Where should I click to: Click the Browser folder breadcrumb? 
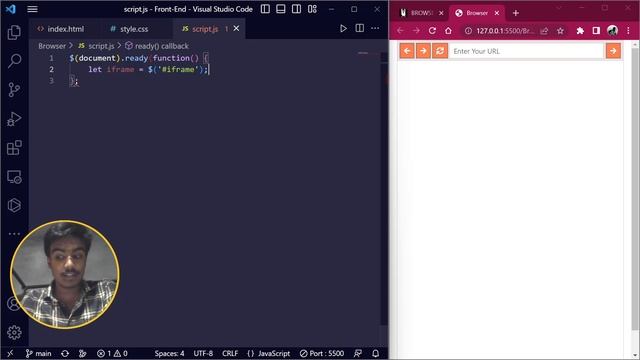tap(52, 46)
